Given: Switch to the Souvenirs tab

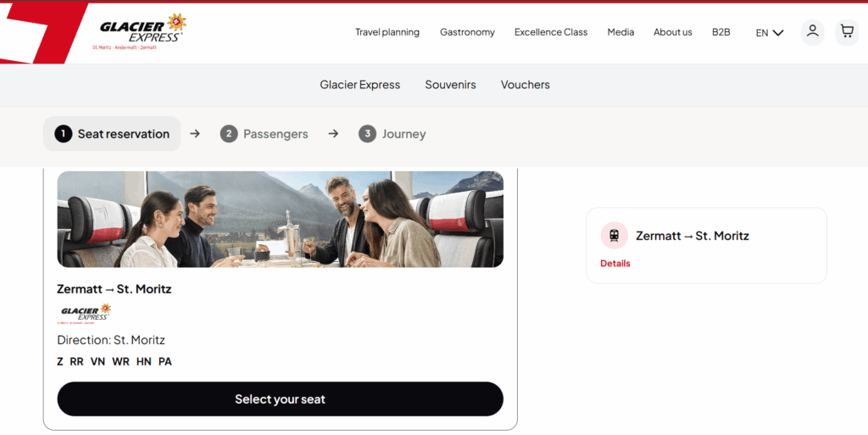Looking at the screenshot, I should click(x=450, y=85).
